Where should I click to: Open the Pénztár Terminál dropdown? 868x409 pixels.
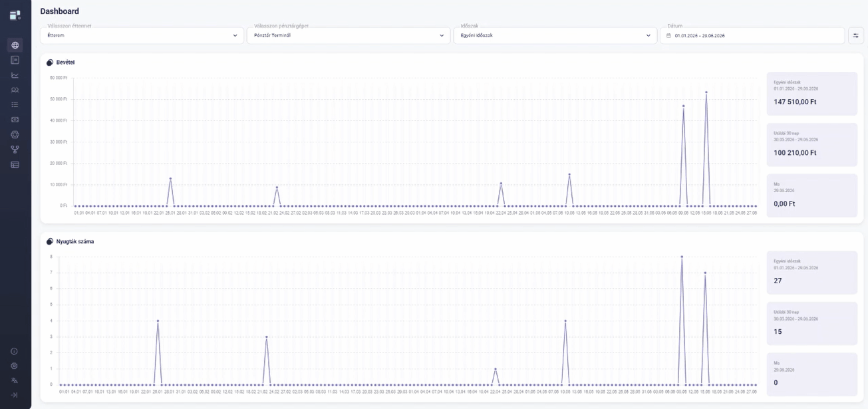(x=349, y=36)
